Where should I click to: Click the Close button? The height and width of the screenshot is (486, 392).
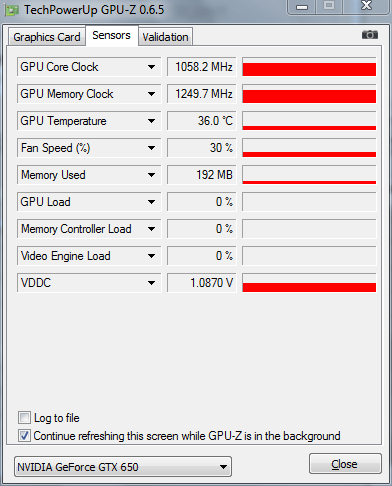tap(345, 464)
